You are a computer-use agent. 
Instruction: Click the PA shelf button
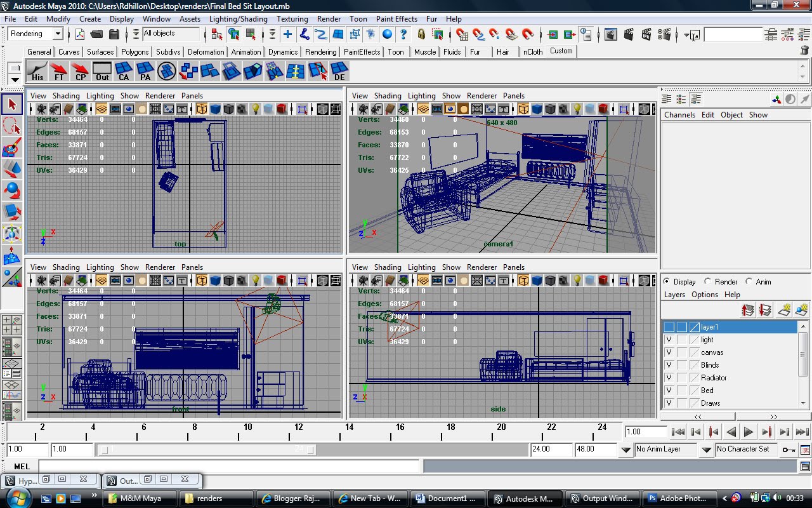tap(145, 71)
